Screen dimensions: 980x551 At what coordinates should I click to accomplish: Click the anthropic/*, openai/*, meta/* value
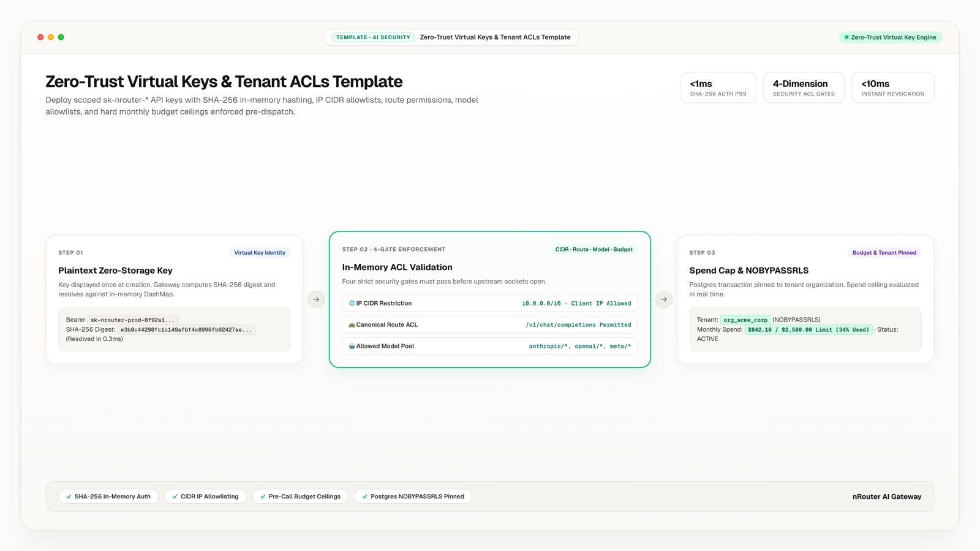[x=580, y=347]
